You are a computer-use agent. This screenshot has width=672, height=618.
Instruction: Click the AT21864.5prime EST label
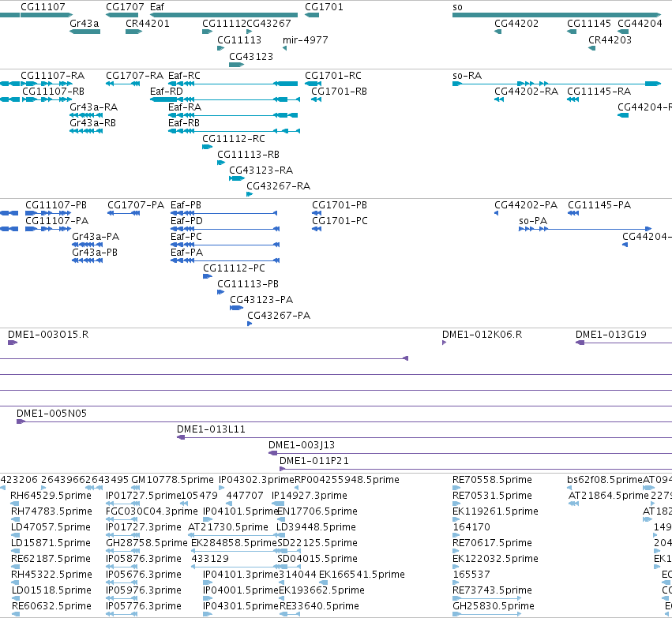click(609, 496)
